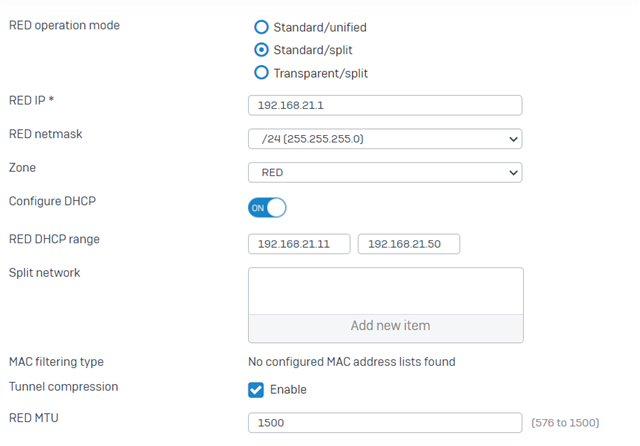Screen dimensions: 640x446
Task: Open the RED netmask /24 combo box
Action: (x=385, y=139)
